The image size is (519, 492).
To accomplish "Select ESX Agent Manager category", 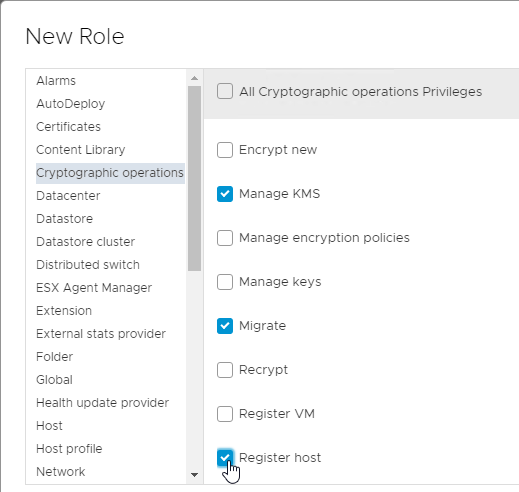I will [94, 288].
